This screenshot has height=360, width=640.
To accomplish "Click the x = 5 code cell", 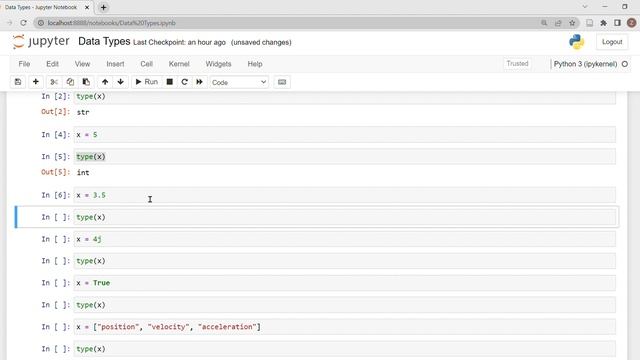I will 344,135.
